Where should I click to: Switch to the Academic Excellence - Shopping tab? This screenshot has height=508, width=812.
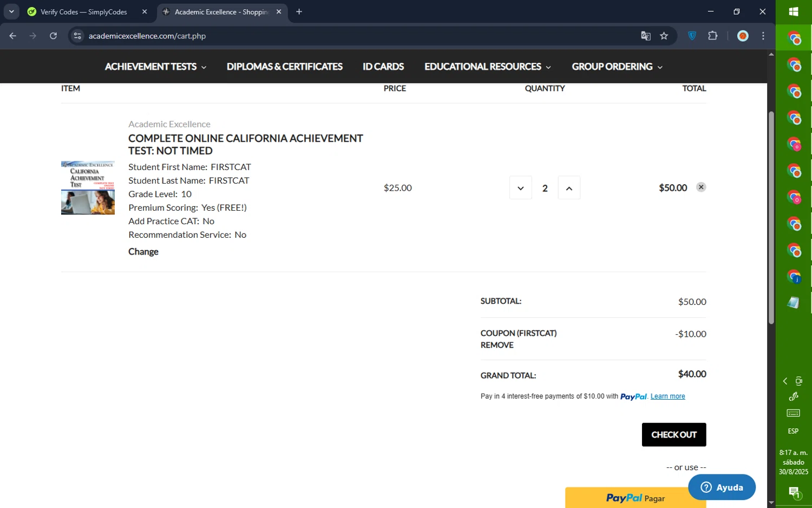click(x=221, y=12)
